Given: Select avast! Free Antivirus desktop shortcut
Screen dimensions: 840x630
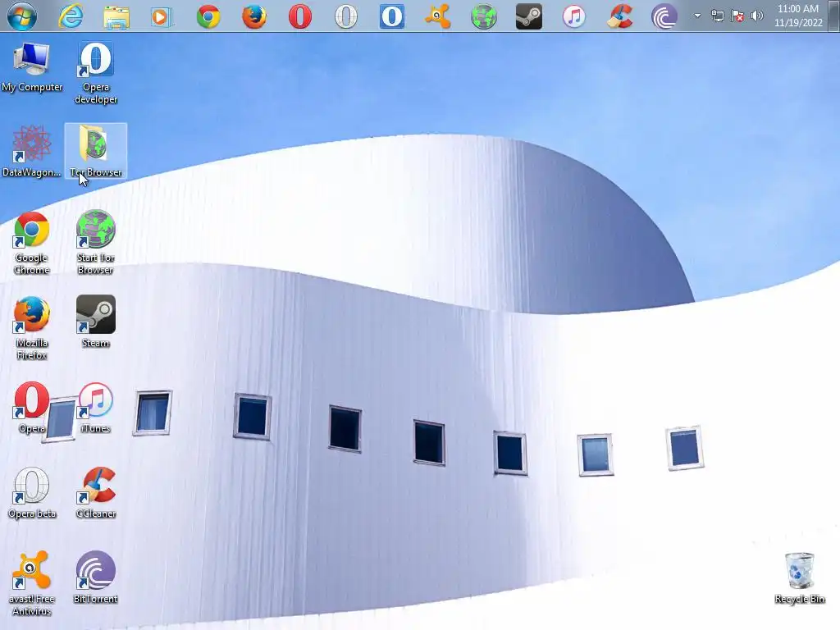Looking at the screenshot, I should click(32, 583).
